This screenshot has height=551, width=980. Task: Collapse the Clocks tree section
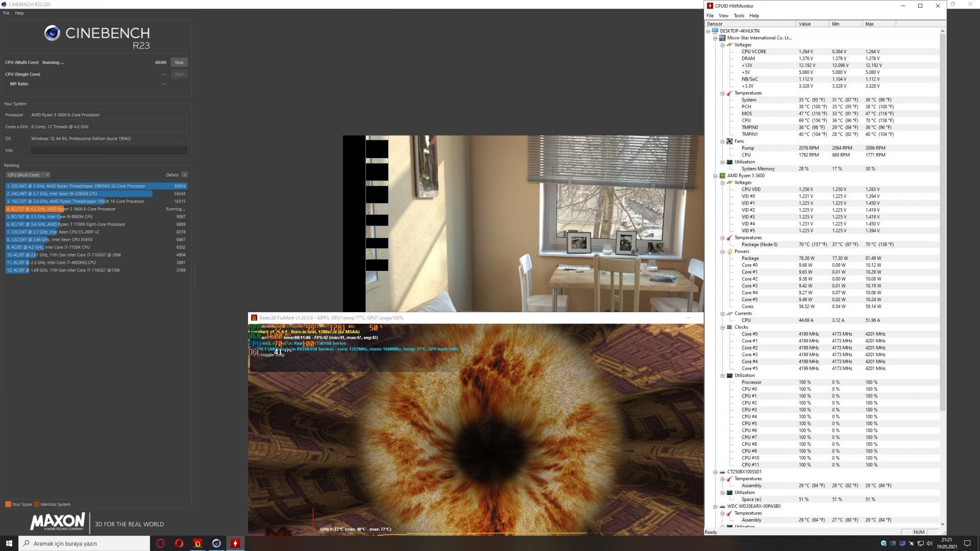click(723, 327)
